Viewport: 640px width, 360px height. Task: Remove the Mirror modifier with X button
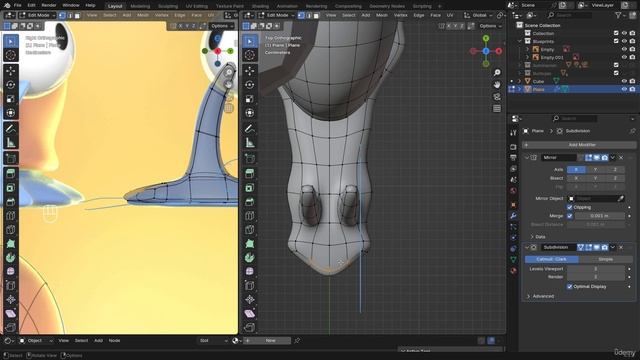tap(621, 158)
